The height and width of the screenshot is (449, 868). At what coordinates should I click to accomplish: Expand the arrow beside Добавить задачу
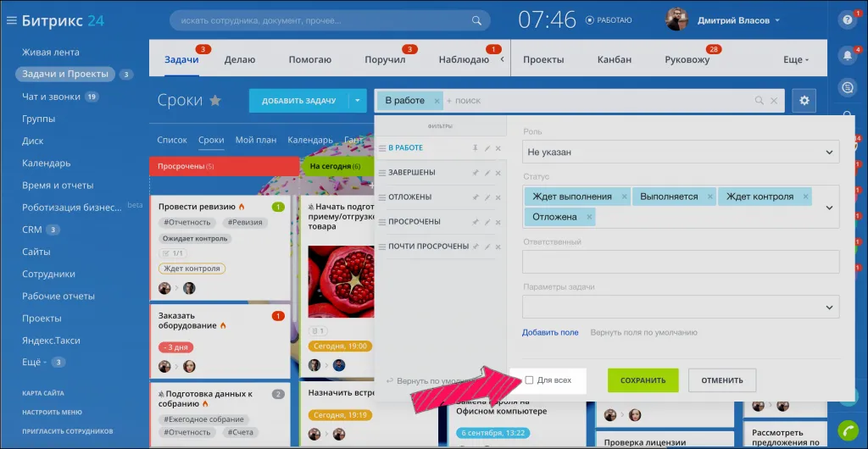(x=358, y=101)
